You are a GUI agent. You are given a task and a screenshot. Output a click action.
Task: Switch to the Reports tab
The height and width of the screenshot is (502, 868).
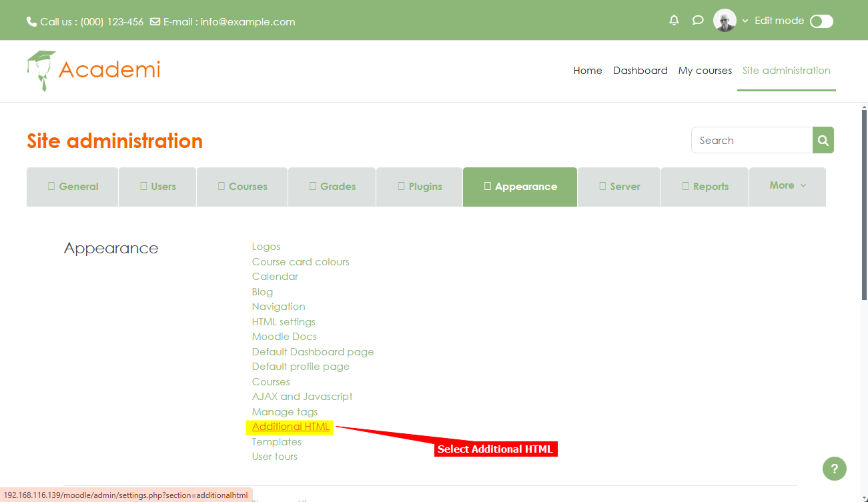click(x=705, y=187)
